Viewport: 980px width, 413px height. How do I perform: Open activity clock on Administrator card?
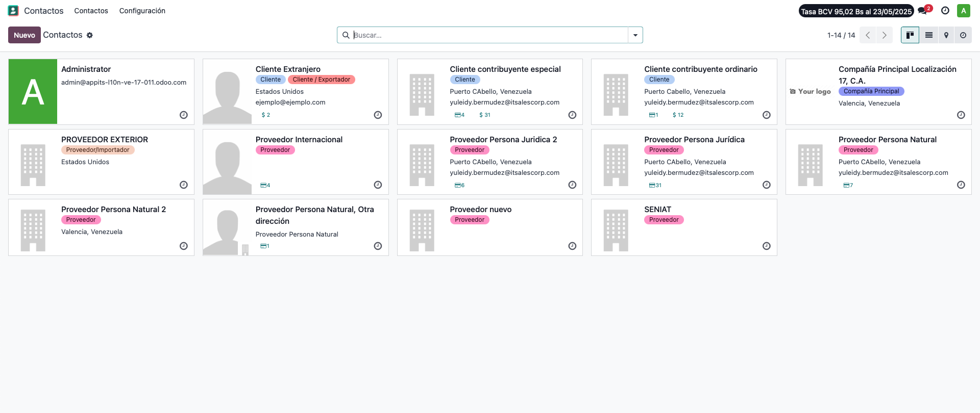pos(184,115)
